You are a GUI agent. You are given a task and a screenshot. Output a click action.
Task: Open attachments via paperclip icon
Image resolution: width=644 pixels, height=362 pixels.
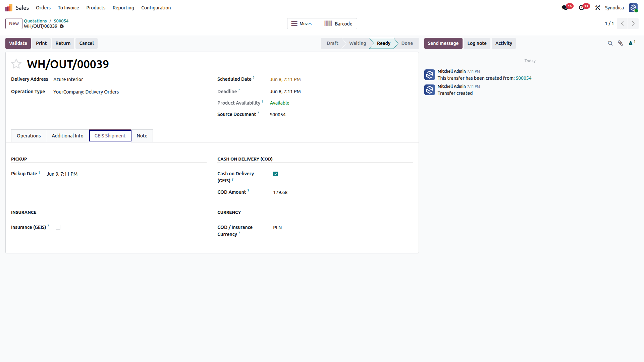click(621, 43)
